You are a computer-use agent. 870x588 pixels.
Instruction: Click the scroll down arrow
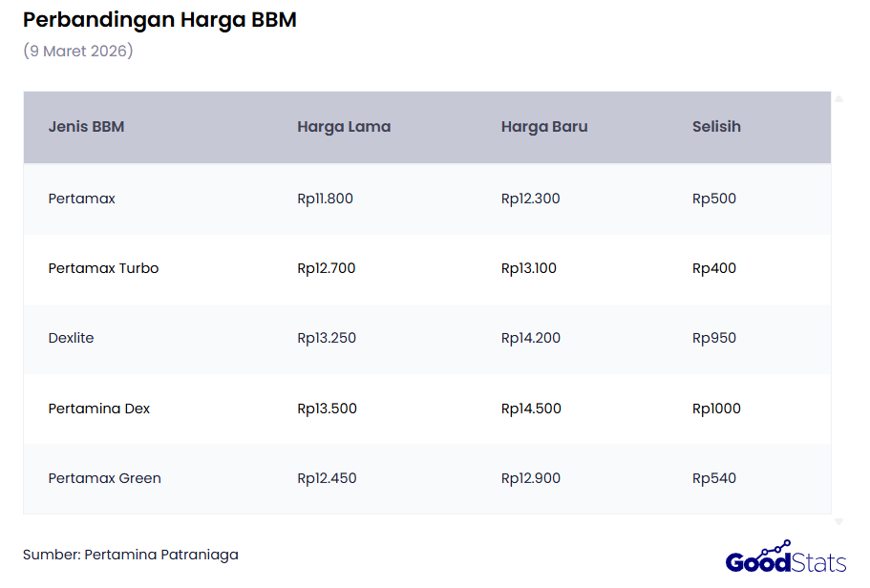point(838,522)
